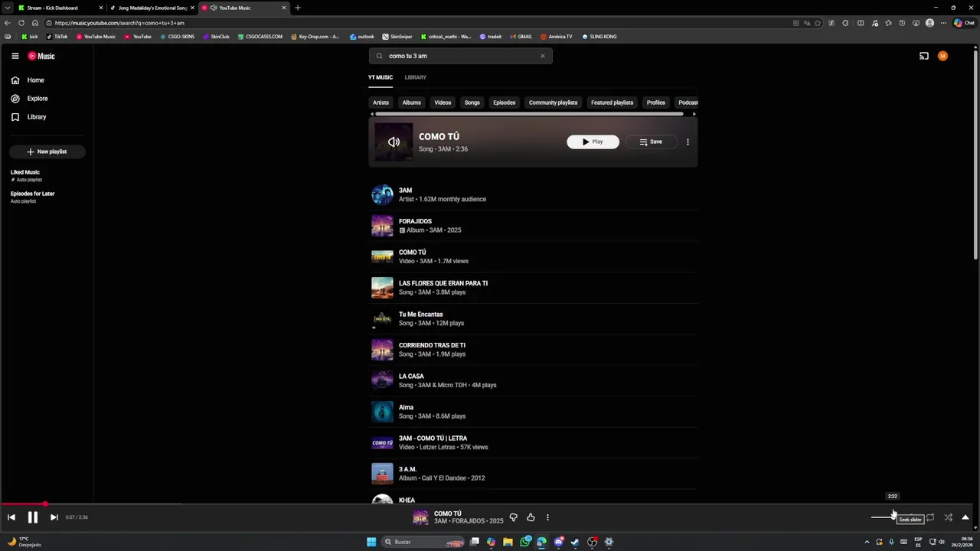
Task: Like the playing song
Action: [x=531, y=517]
